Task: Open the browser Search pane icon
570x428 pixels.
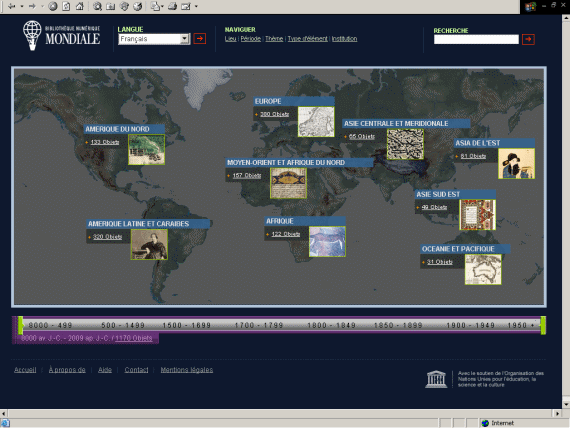Action: point(97,6)
